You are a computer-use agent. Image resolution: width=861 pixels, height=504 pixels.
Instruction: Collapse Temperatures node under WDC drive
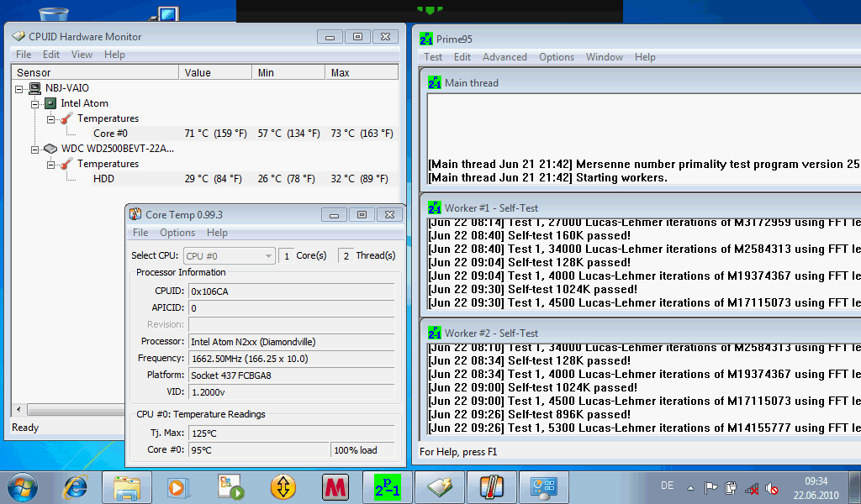click(50, 165)
